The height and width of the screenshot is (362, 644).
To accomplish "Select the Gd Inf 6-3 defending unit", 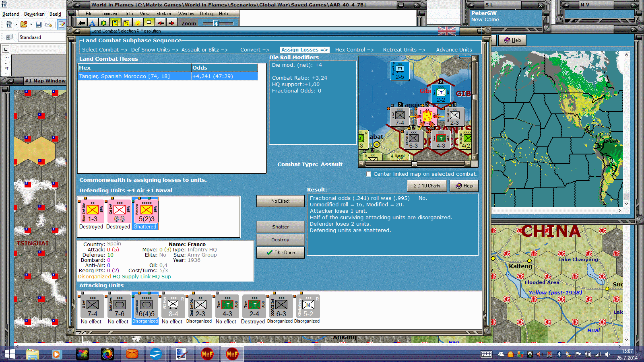I will (x=118, y=212).
